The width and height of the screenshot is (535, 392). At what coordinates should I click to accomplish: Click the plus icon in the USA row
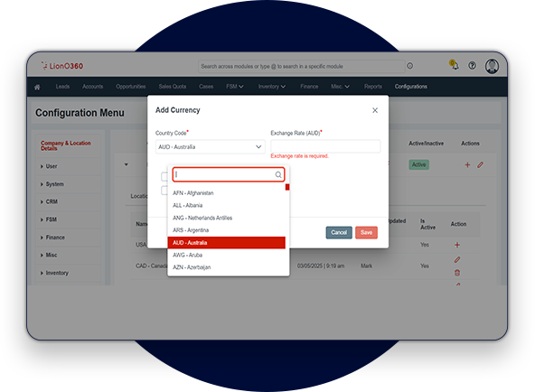(457, 245)
